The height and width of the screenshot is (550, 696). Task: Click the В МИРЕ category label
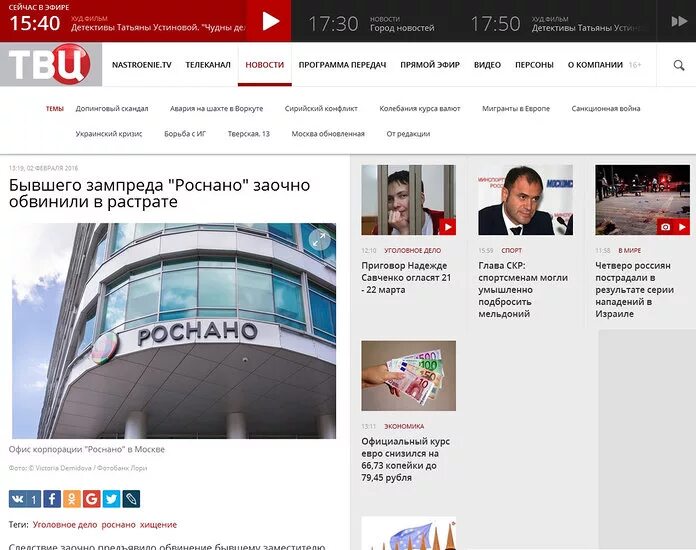coord(629,250)
